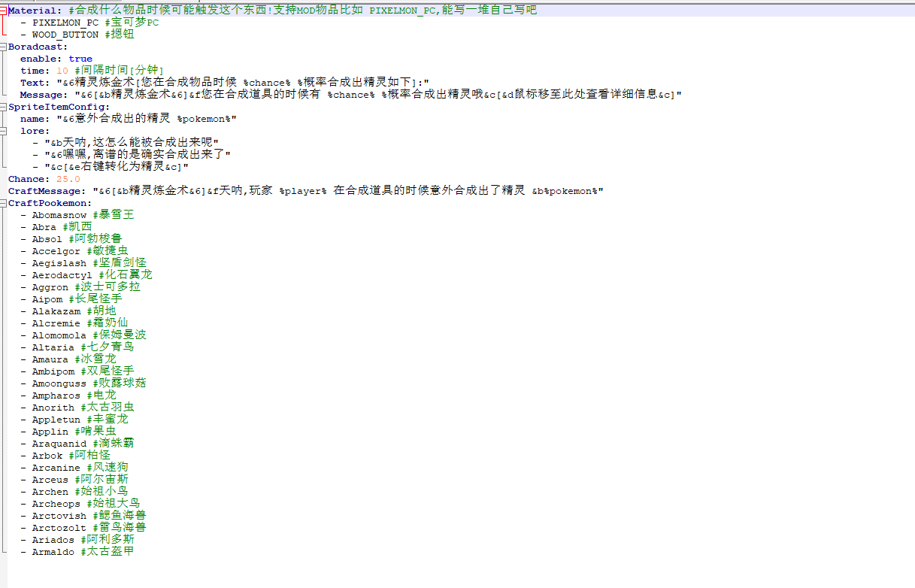Collapse the lore list fold marker
The height and width of the screenshot is (588, 915).
[4, 131]
